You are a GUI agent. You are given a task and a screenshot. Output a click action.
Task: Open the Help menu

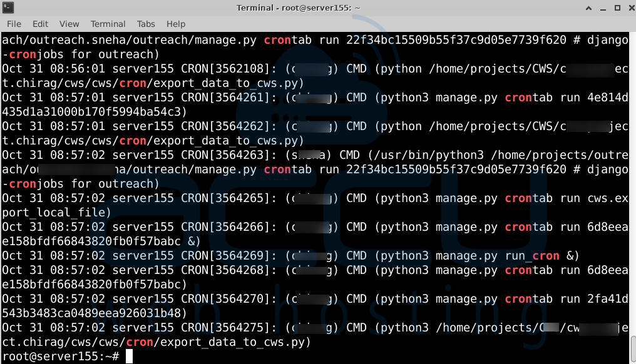point(176,24)
